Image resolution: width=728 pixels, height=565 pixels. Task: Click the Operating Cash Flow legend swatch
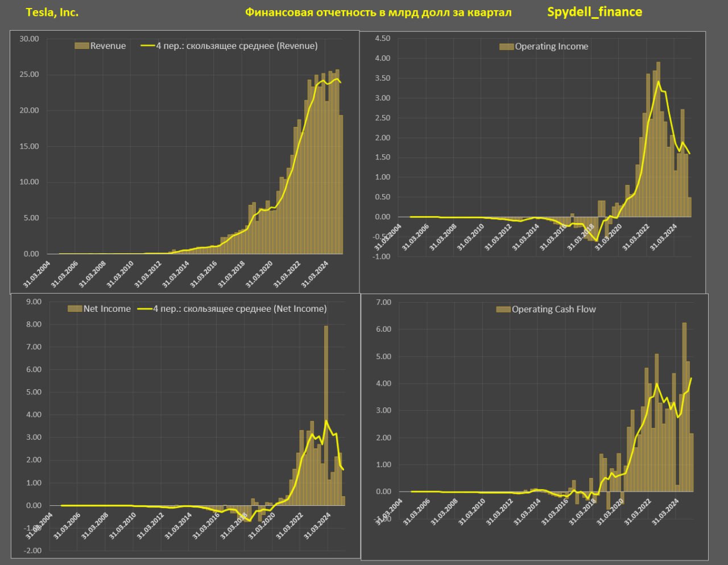tap(503, 310)
